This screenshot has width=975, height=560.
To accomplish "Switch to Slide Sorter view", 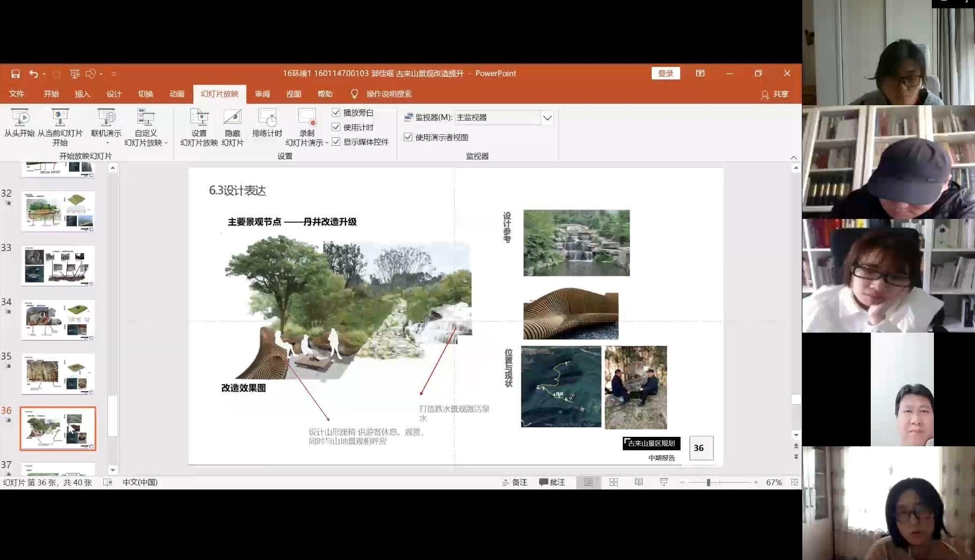I will pos(613,482).
